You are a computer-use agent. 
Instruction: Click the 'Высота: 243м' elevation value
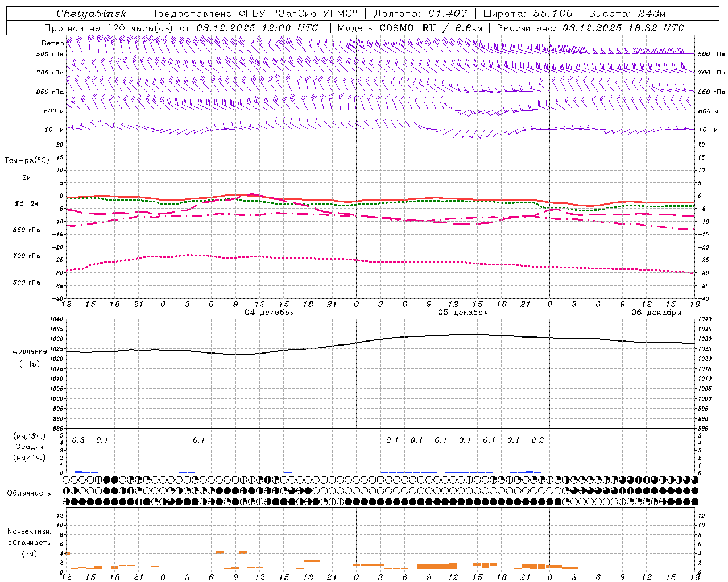coord(627,14)
